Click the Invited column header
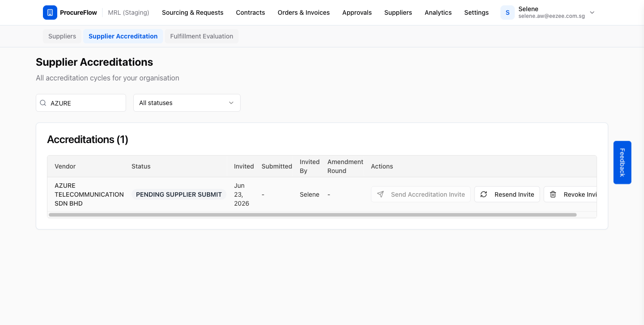 tap(244, 166)
